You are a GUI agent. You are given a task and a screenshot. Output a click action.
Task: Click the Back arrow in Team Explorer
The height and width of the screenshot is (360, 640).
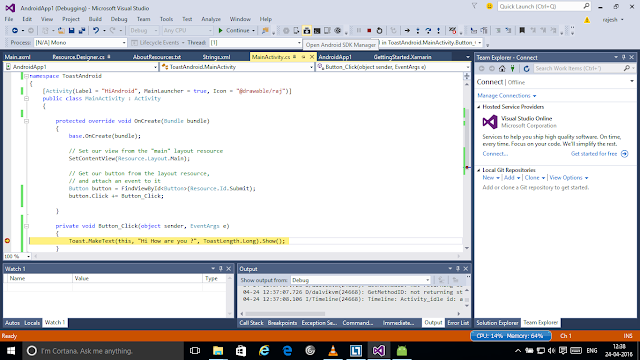tap(482, 69)
